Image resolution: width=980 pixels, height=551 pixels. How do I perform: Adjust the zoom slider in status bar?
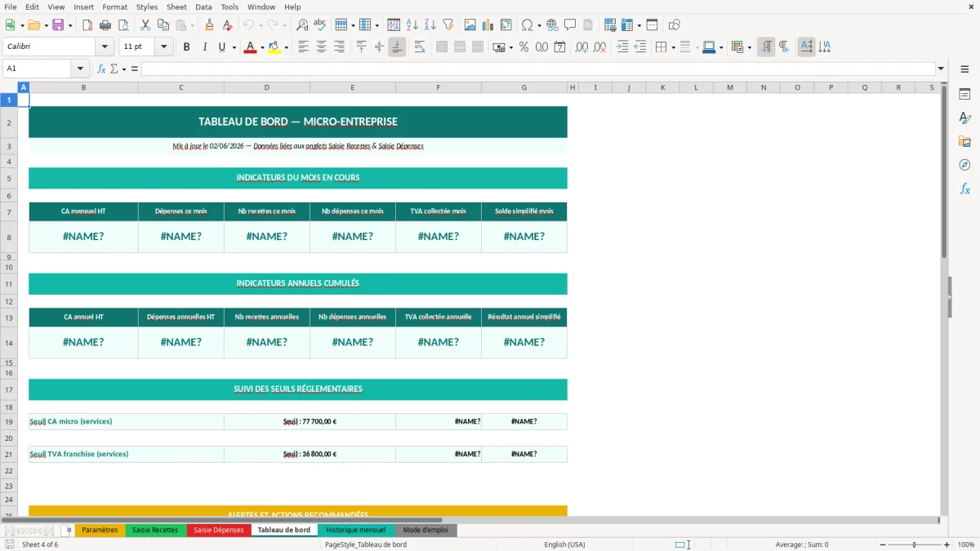tap(914, 544)
